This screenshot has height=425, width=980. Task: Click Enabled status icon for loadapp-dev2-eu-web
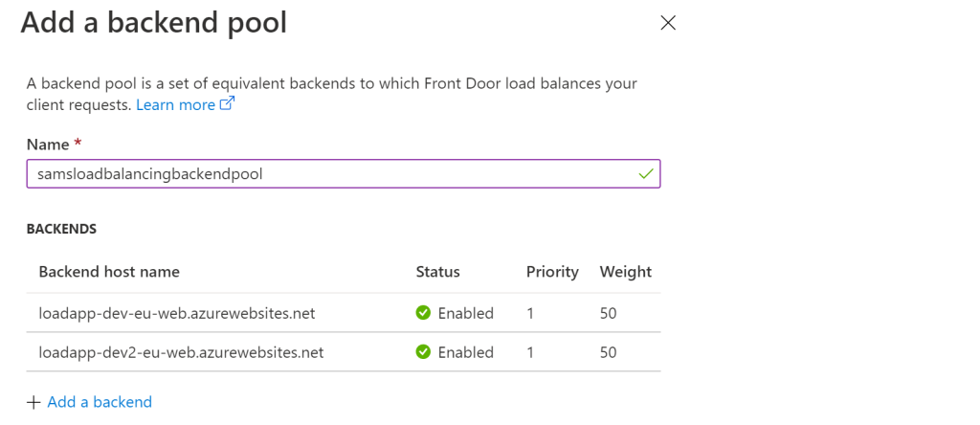point(423,352)
